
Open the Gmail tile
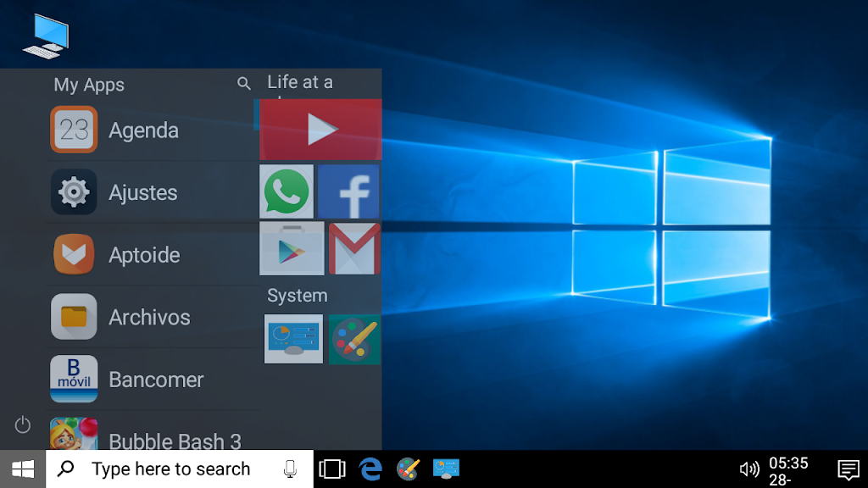click(354, 248)
